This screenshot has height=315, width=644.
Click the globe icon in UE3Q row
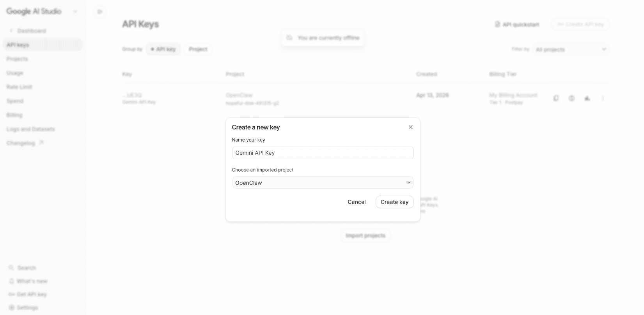(571, 98)
